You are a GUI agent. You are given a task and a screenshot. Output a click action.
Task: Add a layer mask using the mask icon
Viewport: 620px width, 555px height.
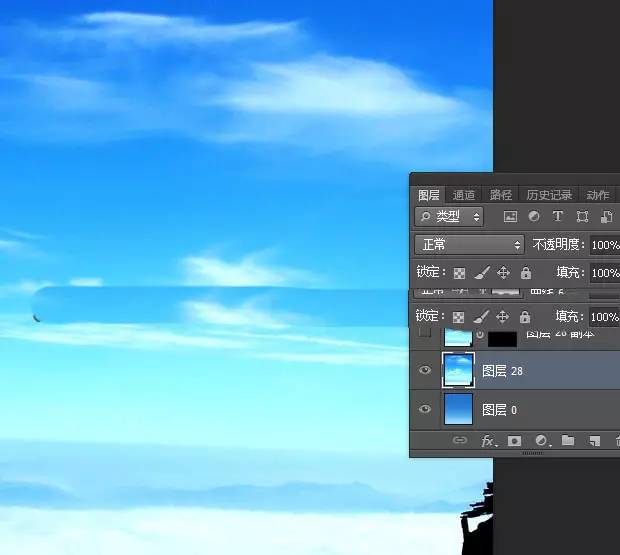515,440
